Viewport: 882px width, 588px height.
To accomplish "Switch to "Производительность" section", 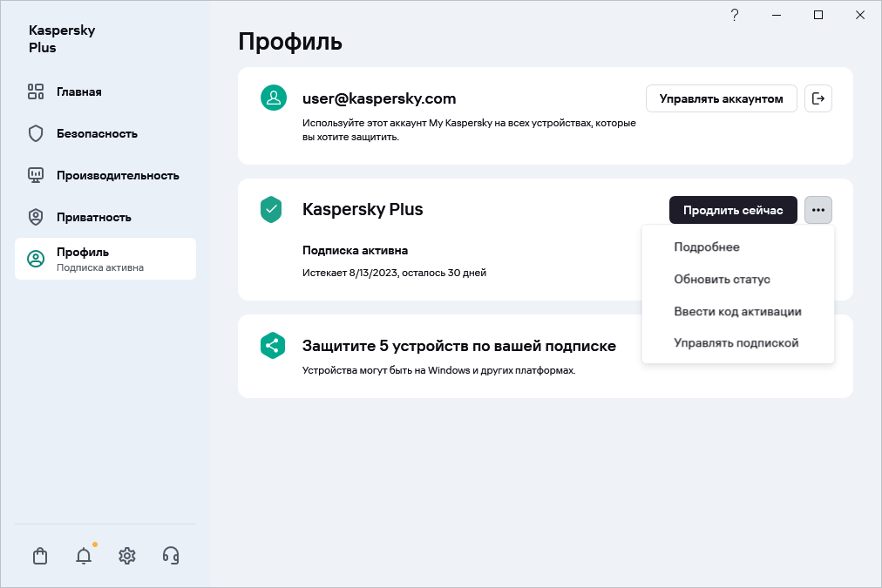I will click(118, 175).
